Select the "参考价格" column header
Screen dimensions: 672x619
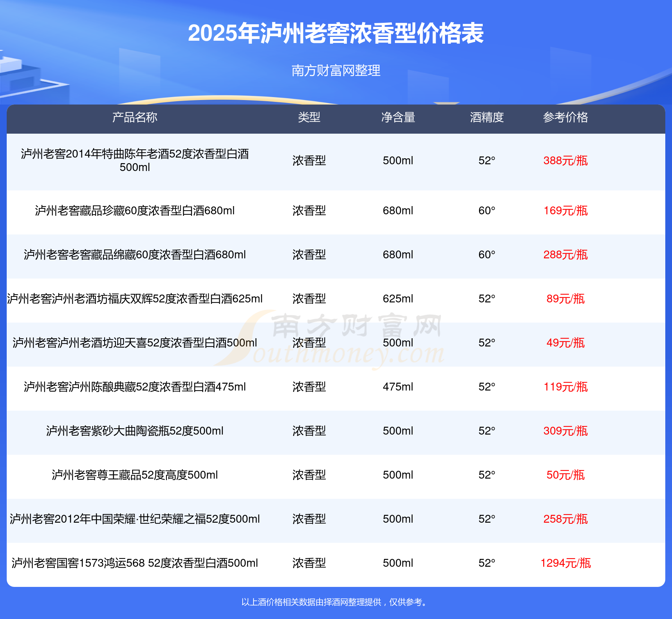[566, 117]
